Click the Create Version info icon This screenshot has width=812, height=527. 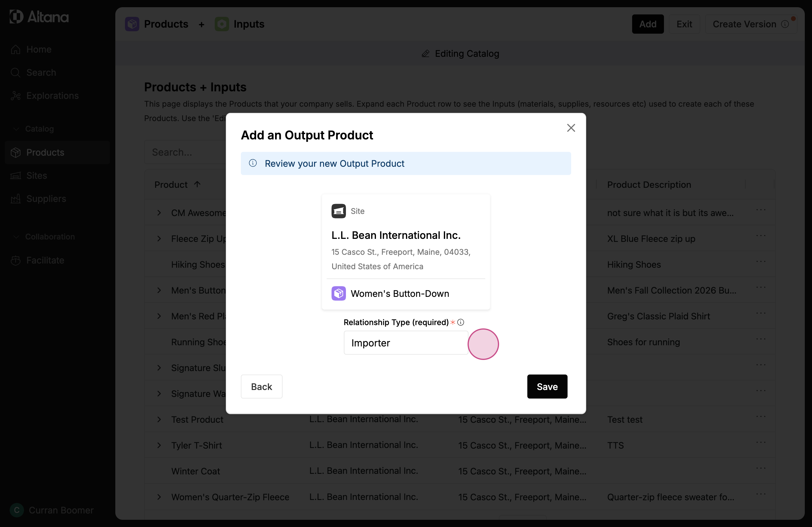pos(785,24)
